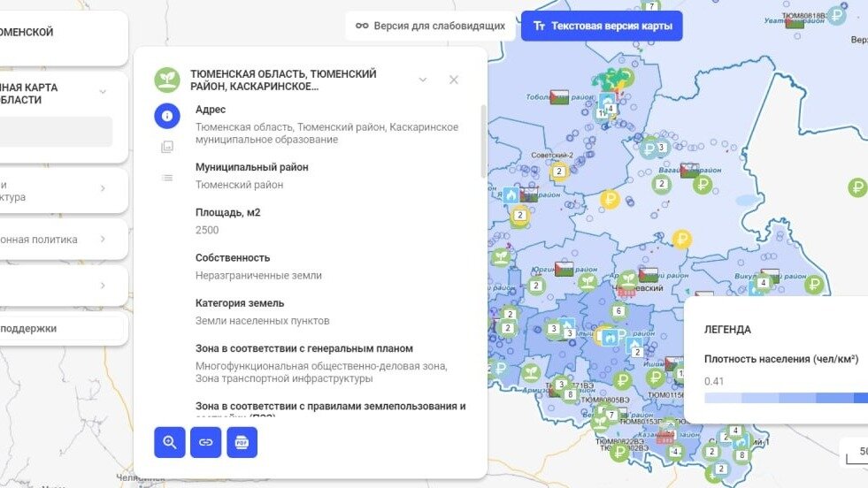
Task: Click the darkest visible density swatch in the legend
Action: click(861, 398)
